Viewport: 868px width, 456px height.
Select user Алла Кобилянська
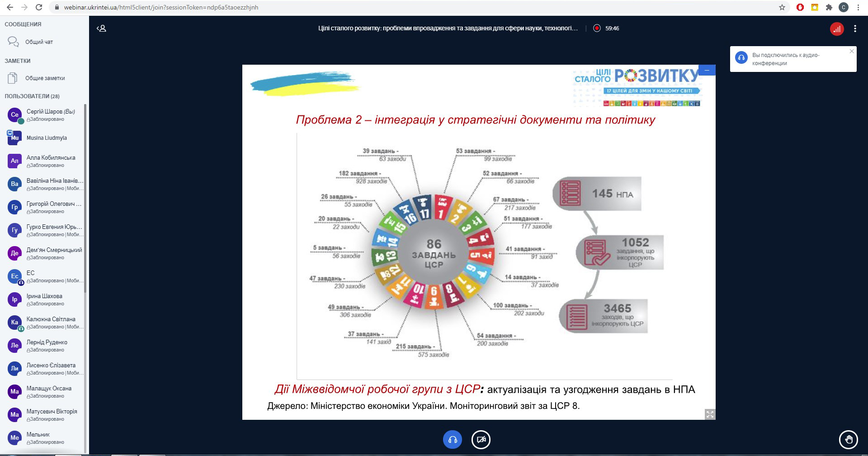(x=44, y=161)
